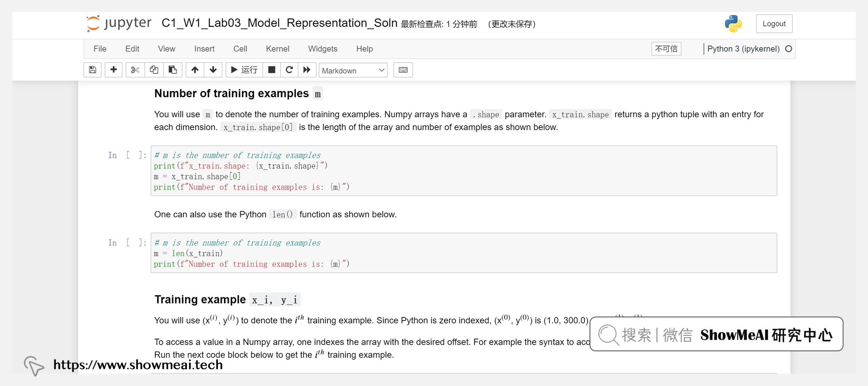
Task: Open the Widgets menu
Action: [x=323, y=49]
